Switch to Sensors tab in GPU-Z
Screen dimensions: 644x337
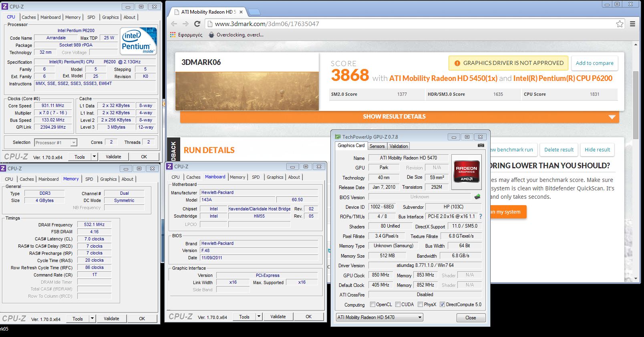377,146
